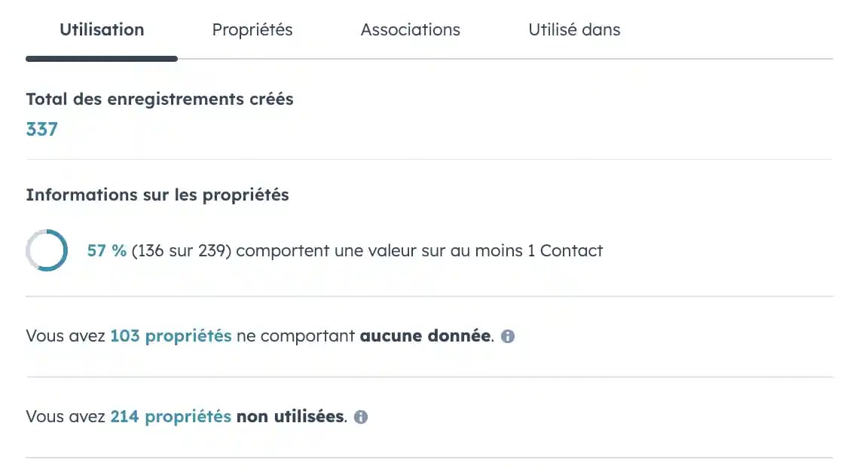The image size is (868, 469).
Task: Click the '1 Contact' text
Action: [564, 251]
